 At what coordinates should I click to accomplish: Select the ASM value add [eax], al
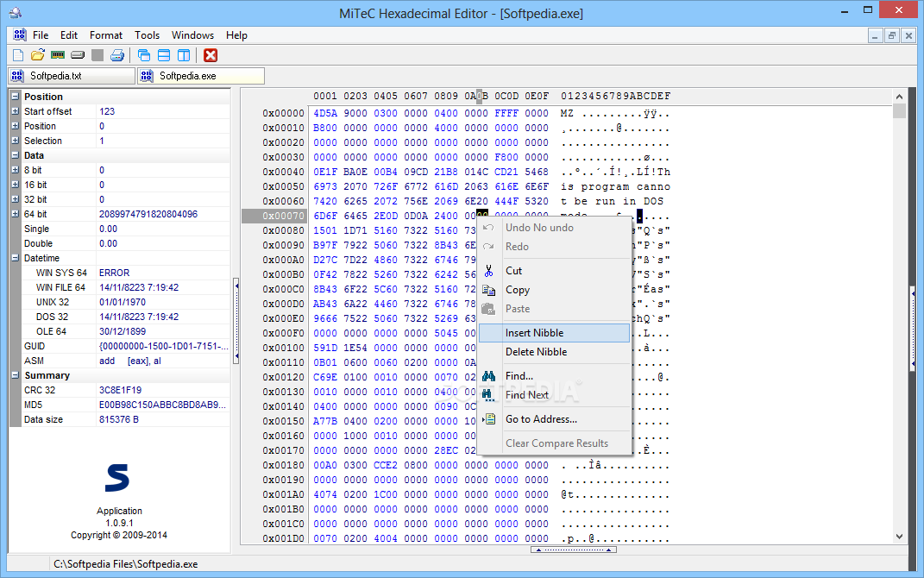[130, 361]
